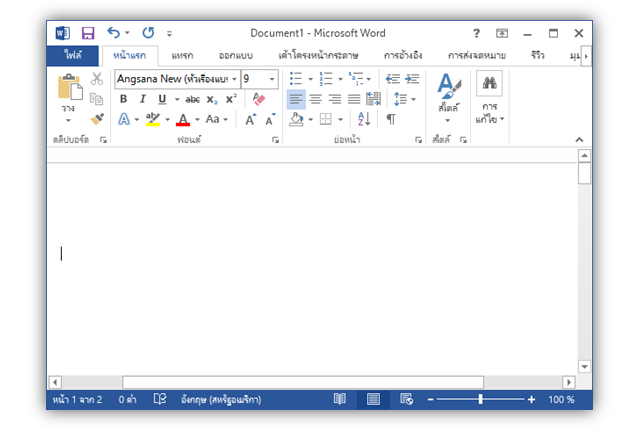Toggle Underline formatting
Image resolution: width=643 pixels, height=434 pixels.
[162, 99]
